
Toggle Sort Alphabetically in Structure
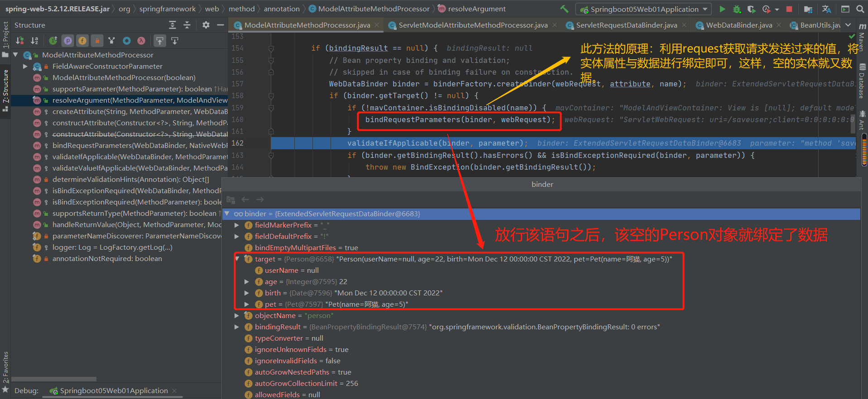34,41
